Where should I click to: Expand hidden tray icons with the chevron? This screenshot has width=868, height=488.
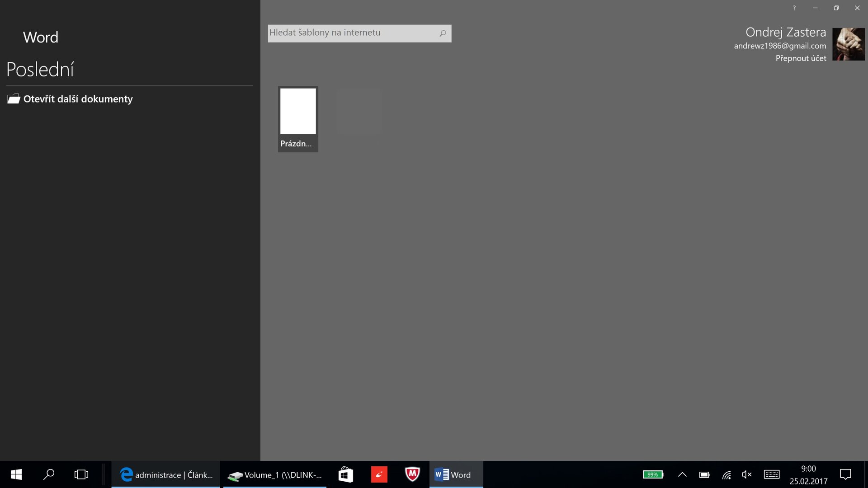[x=683, y=474]
